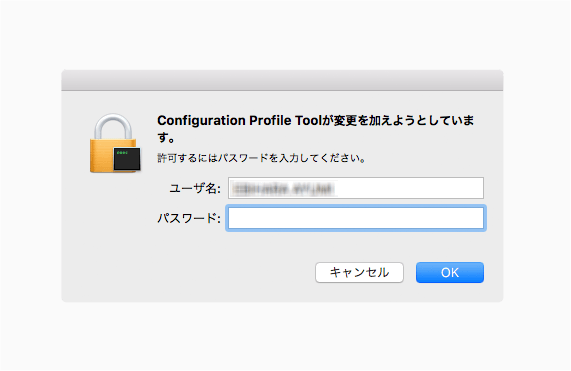Click the padlock authentication icon
The height and width of the screenshot is (371, 571).
click(115, 143)
